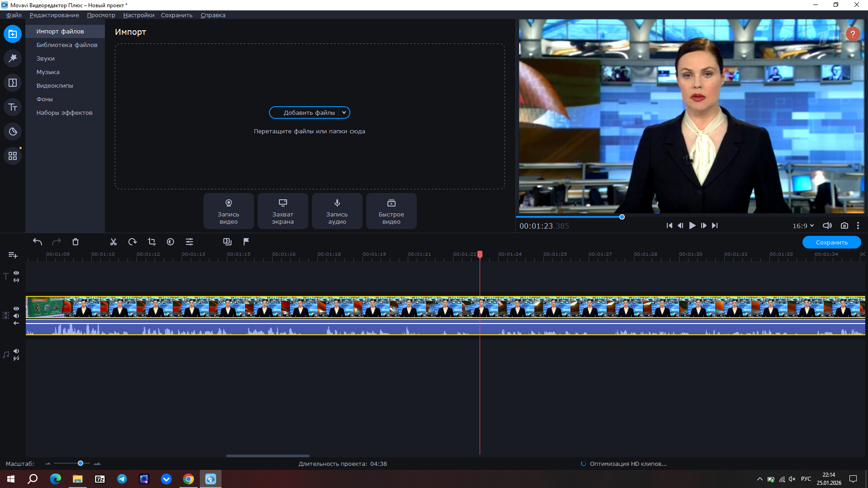Click the add marker flag icon

coord(246,242)
